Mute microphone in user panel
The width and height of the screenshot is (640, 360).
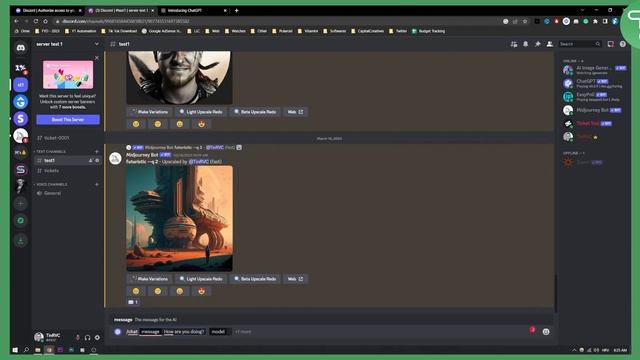coord(78,338)
